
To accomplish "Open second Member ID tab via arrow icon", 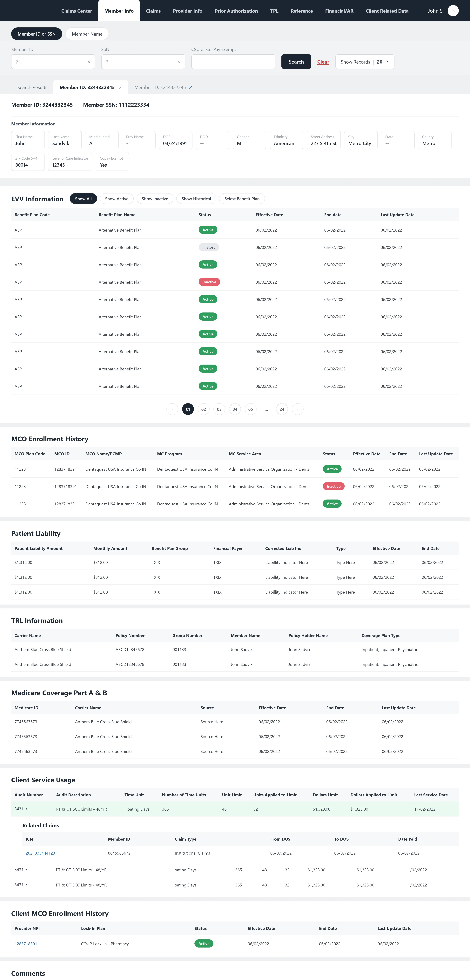I will pyautogui.click(x=191, y=88).
